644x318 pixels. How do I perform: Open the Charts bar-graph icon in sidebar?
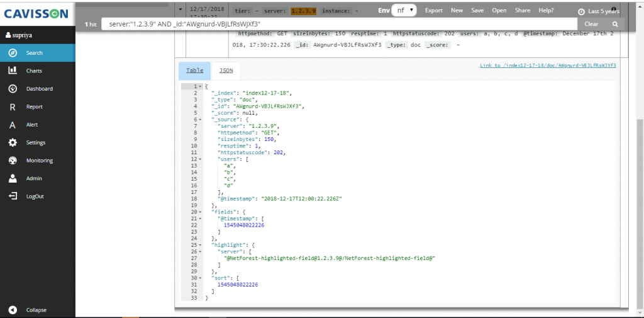(13, 71)
